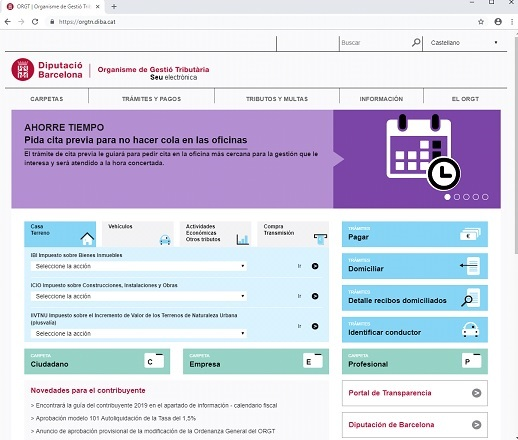518x440 pixels.
Task: Switch to the Vehículos tab
Action: [x=138, y=234]
